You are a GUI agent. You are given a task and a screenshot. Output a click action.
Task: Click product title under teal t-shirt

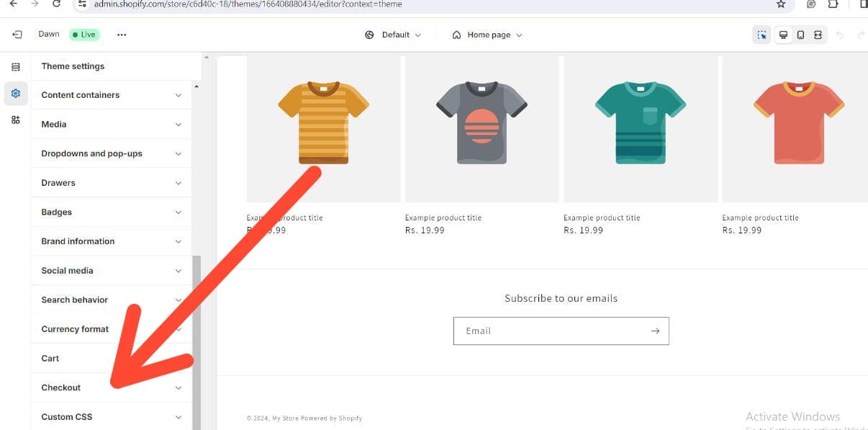[x=602, y=218]
